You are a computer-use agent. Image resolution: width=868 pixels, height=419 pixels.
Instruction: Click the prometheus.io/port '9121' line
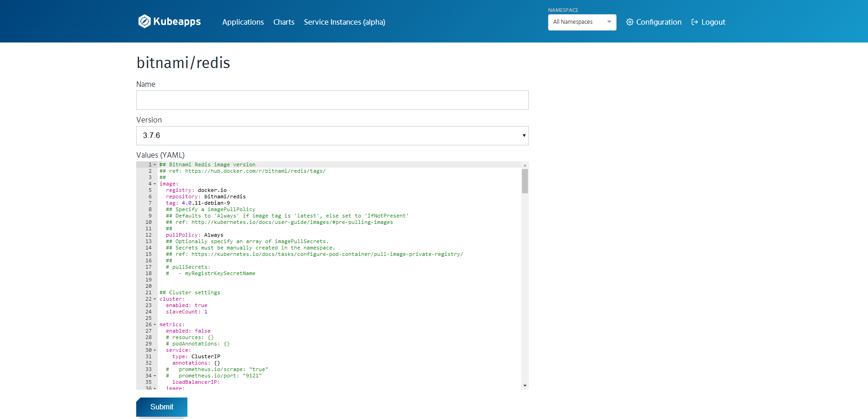point(214,376)
